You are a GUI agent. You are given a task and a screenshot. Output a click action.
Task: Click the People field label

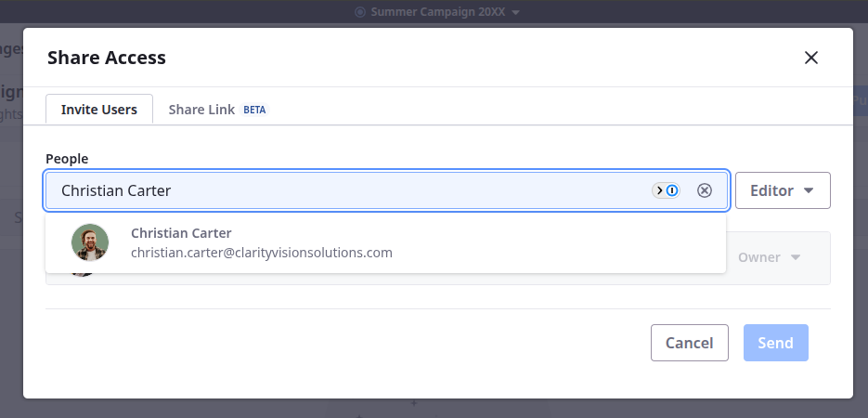tap(67, 159)
